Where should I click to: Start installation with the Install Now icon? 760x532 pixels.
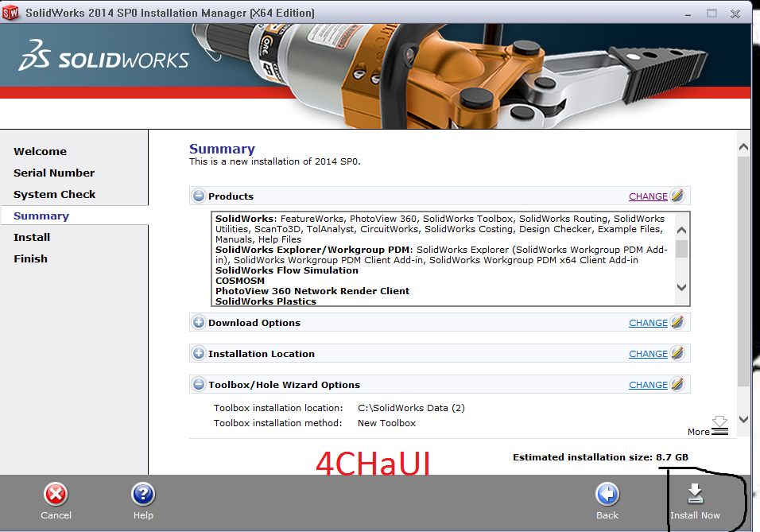[695, 495]
